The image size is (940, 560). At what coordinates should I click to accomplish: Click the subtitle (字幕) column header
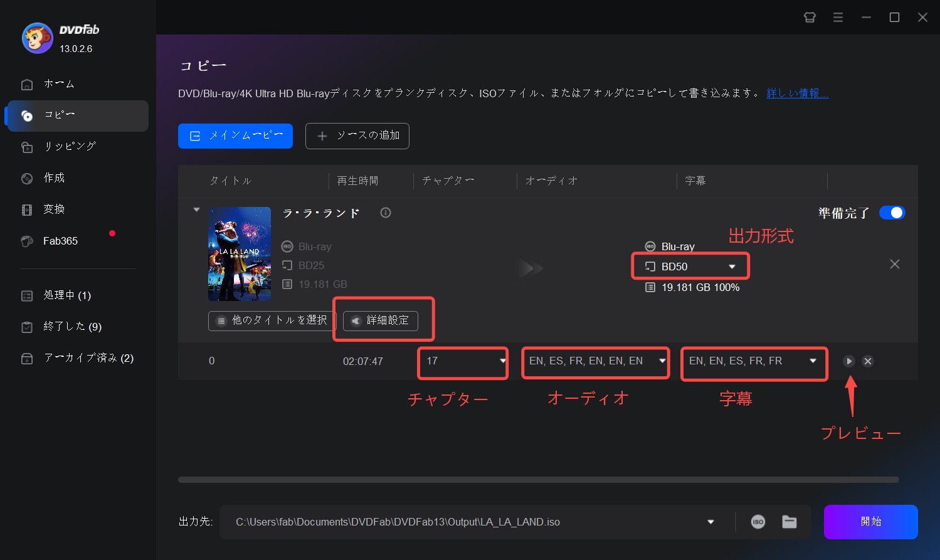click(x=695, y=181)
